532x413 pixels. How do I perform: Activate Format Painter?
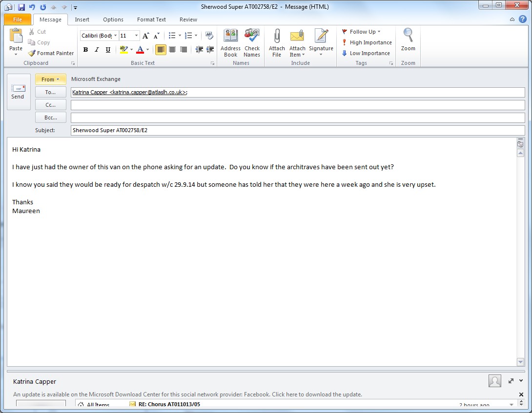click(51, 53)
